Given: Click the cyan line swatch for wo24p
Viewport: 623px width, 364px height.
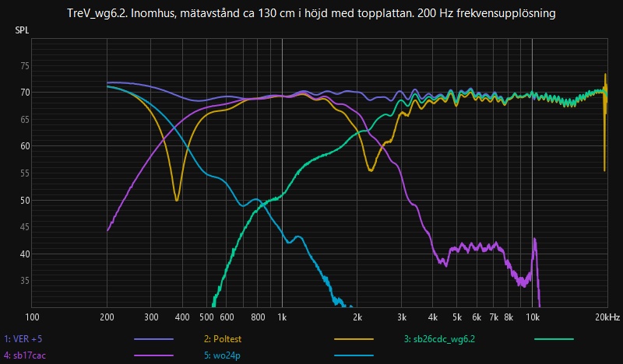Looking at the screenshot, I should 353,355.
